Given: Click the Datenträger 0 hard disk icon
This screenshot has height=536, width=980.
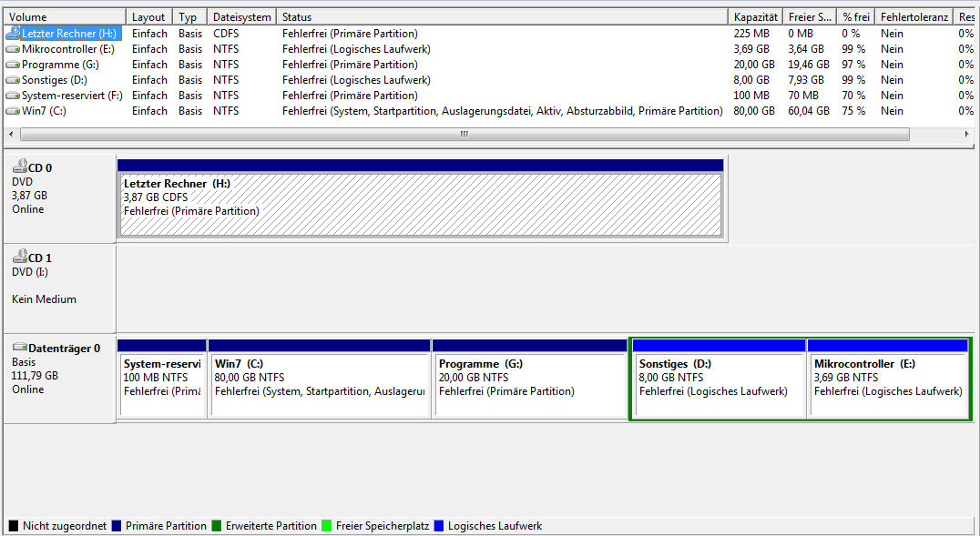Looking at the screenshot, I should pos(20,347).
